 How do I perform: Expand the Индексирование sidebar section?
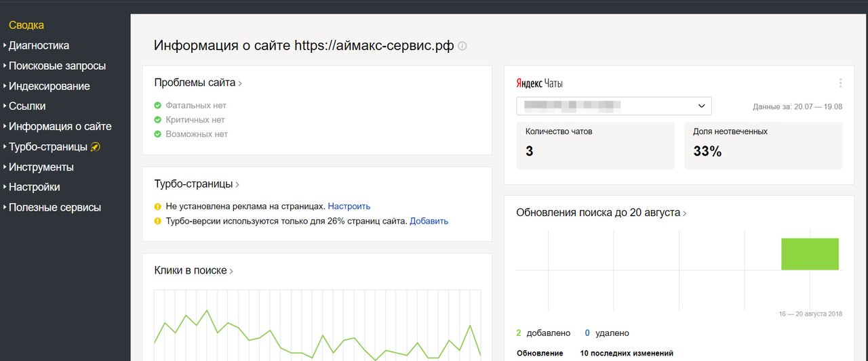click(x=49, y=86)
